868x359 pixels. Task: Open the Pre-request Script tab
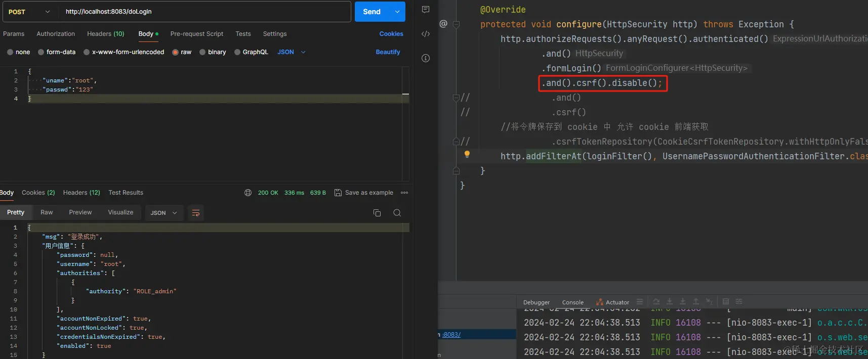click(197, 34)
